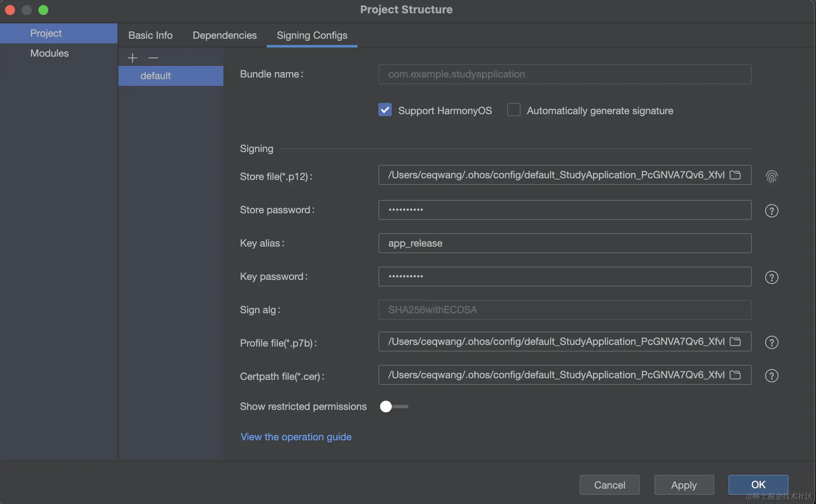816x504 pixels.
Task: Open help for Profile file
Action: tap(771, 342)
